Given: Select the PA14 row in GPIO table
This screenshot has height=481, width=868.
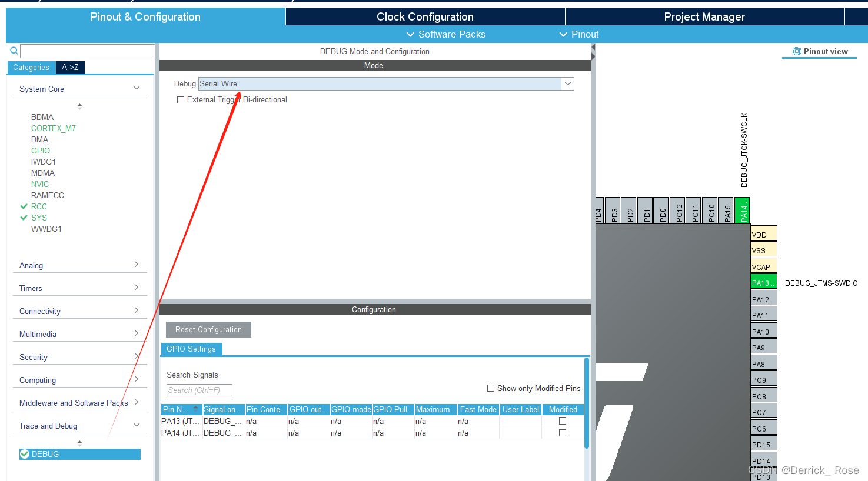Looking at the screenshot, I should tap(372, 433).
